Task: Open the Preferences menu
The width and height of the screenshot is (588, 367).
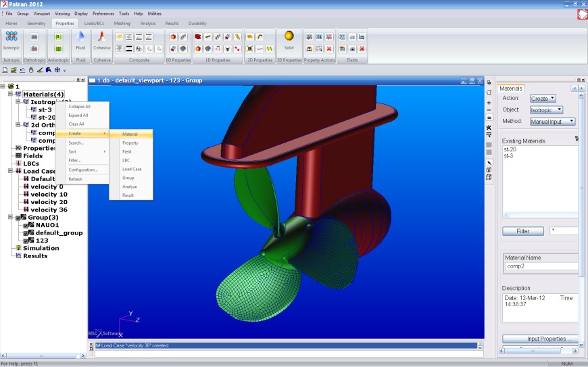Action: tap(103, 14)
